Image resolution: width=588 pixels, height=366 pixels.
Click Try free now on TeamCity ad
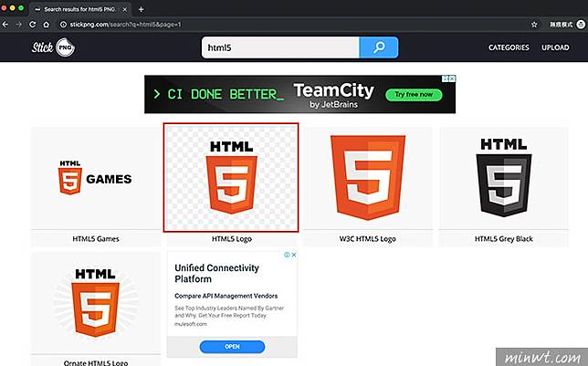coord(414,95)
